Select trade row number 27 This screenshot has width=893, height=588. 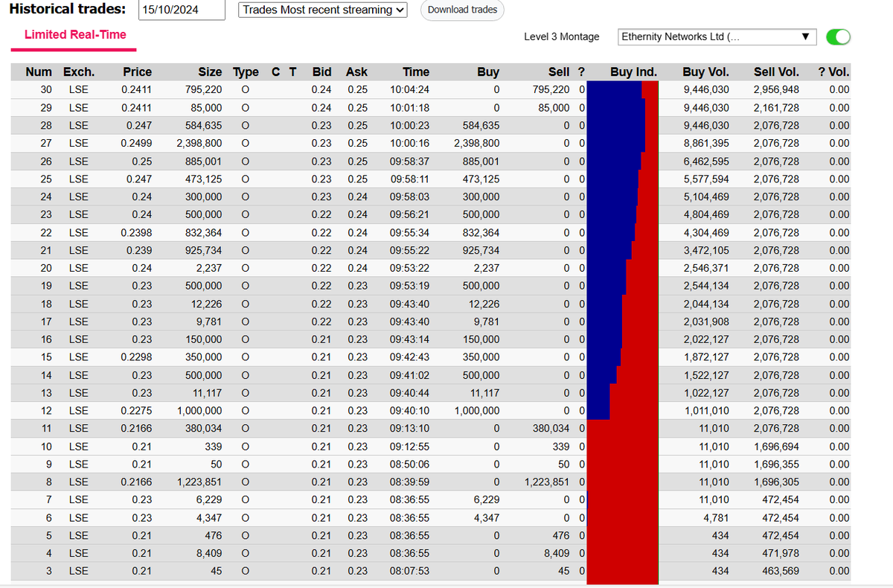298,143
